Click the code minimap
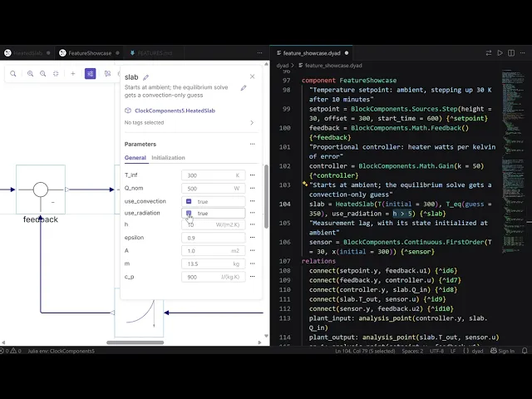Screen dimensions: 532x399 [x=513, y=161]
